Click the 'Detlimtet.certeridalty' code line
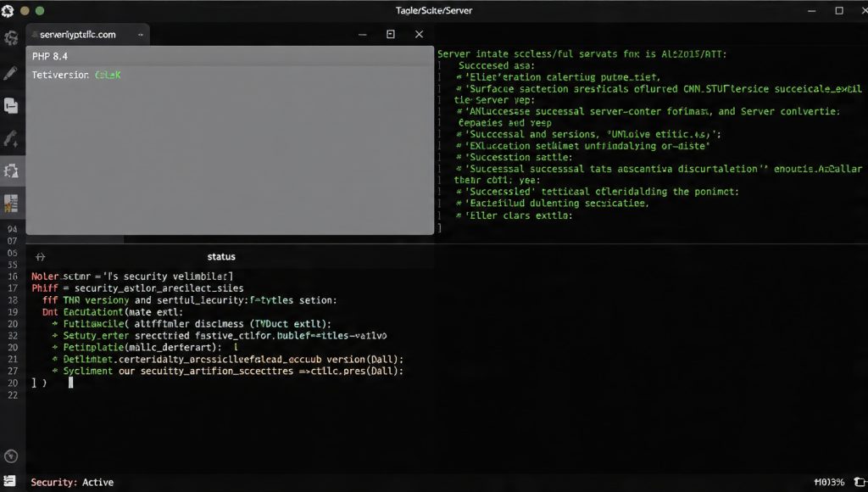868x492 pixels. (227, 359)
